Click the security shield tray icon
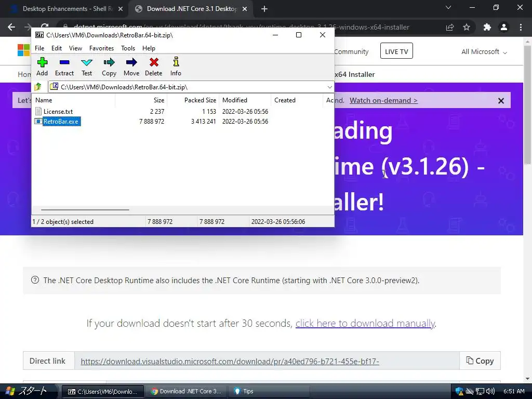This screenshot has height=399, width=532. coord(459,392)
